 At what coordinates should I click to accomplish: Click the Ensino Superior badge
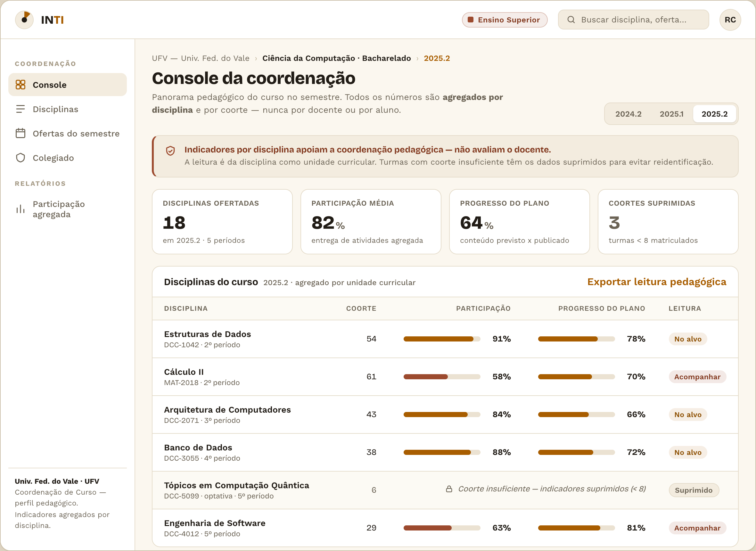(505, 20)
